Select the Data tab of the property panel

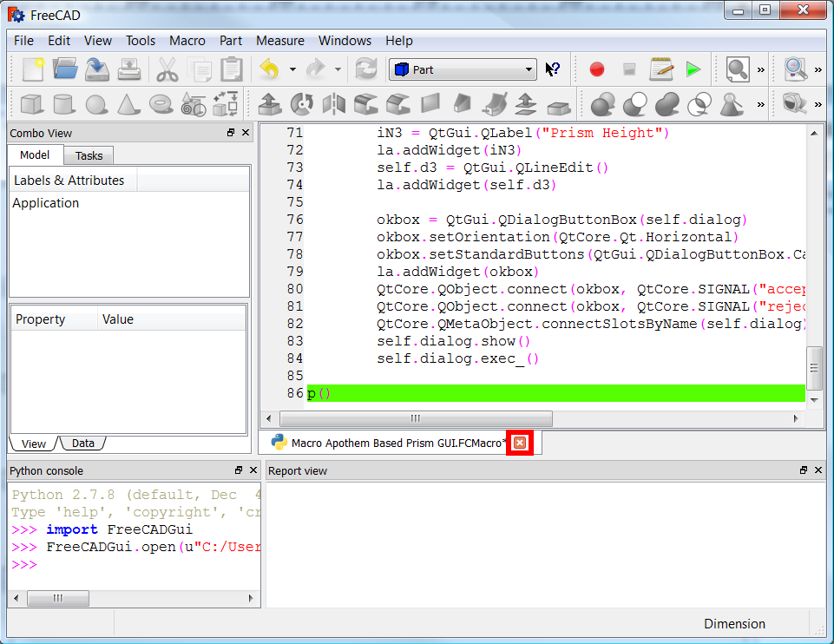tap(83, 443)
